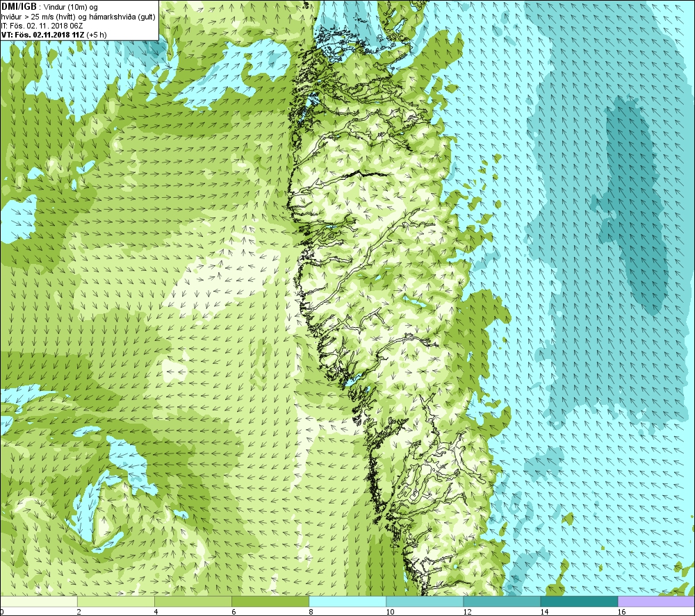Click the '14' label on the wind scale
The height and width of the screenshot is (616, 695).
(x=544, y=612)
